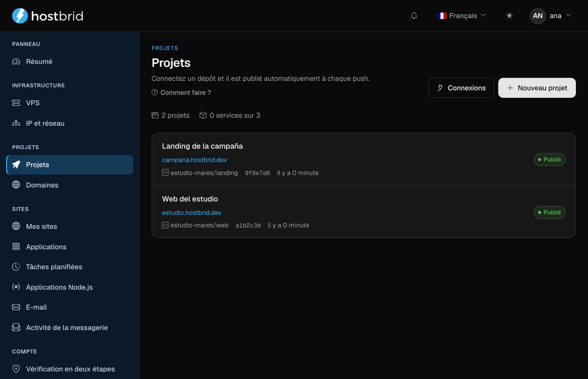Click the PROJETS breadcrumb
588x379 pixels.
(x=164, y=48)
